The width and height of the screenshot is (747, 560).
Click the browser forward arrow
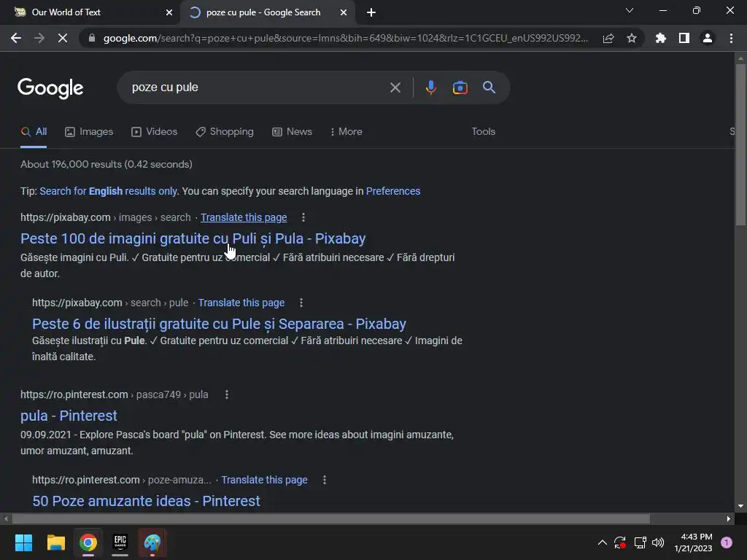[39, 38]
